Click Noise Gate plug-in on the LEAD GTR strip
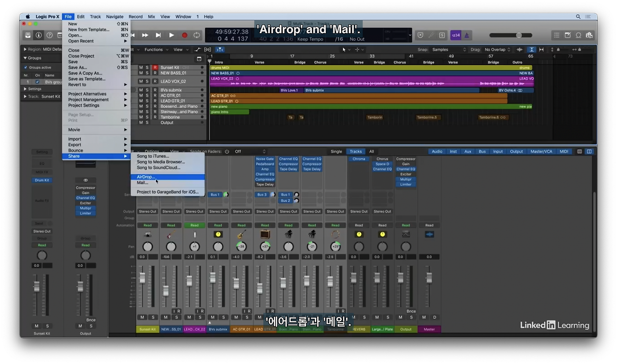Viewport: 617px width, 364px height. pyautogui.click(x=265, y=159)
